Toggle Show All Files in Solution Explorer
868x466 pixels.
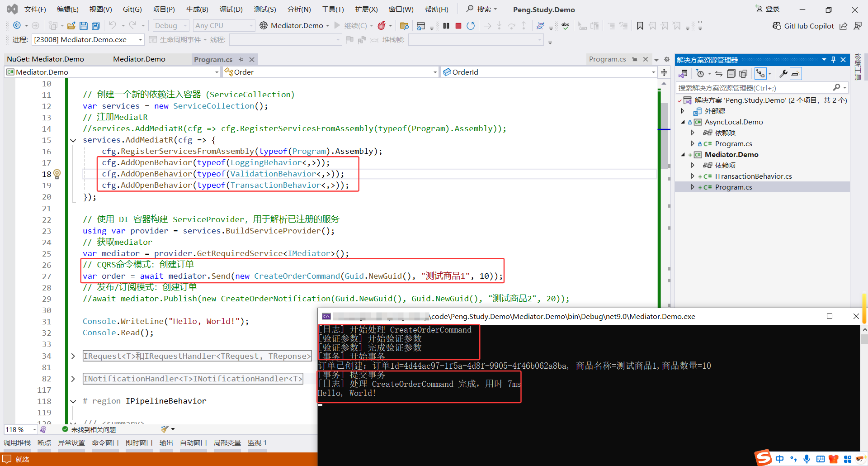pyautogui.click(x=743, y=73)
